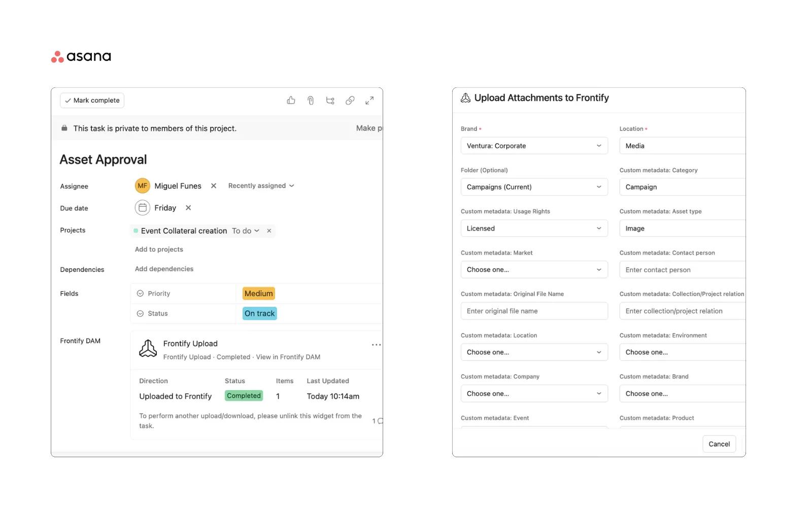Clear the Friday due date
The image size is (812, 508).
(x=188, y=208)
